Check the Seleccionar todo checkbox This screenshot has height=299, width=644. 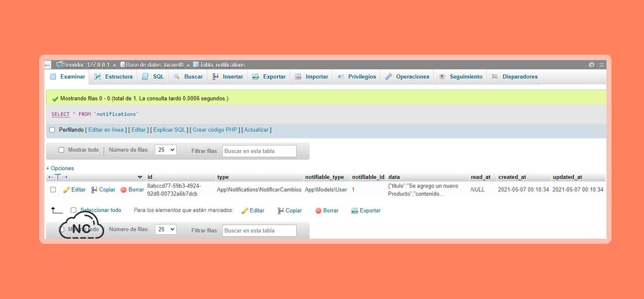click(74, 210)
